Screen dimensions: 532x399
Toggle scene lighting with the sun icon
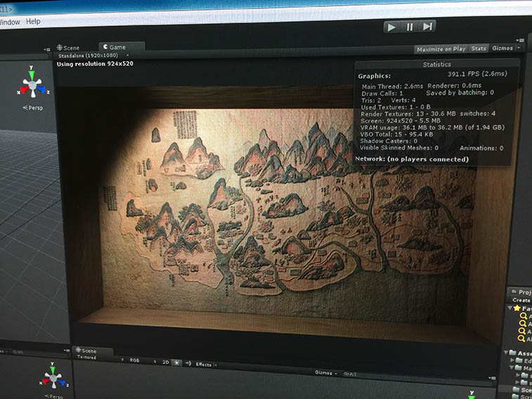click(x=176, y=362)
